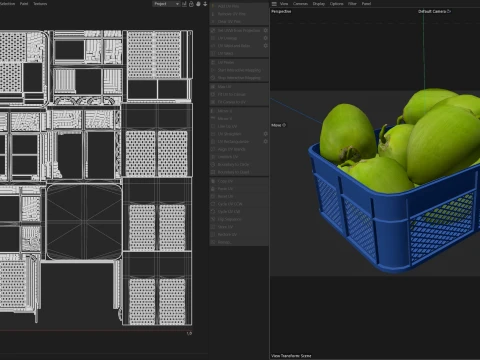
Task: Choose Mirror U command
Action: point(239,111)
